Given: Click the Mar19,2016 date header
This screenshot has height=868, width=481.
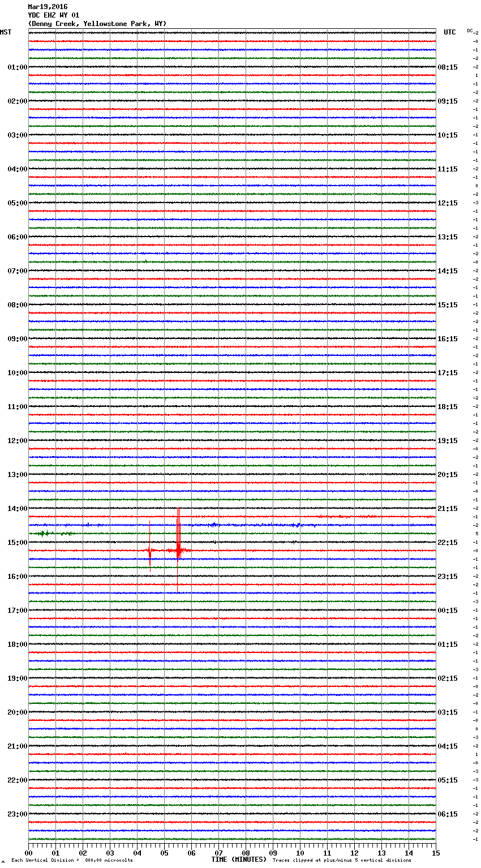Looking at the screenshot, I should coord(48,7).
